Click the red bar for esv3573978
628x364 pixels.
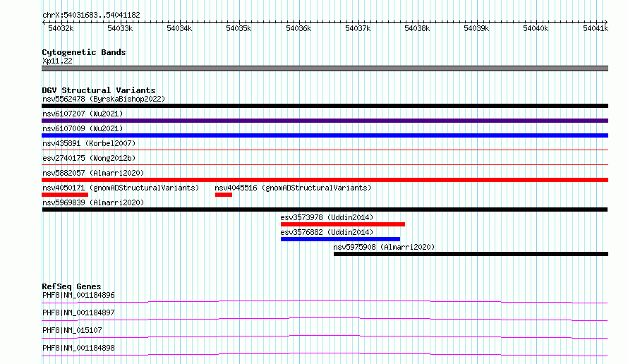343,224
